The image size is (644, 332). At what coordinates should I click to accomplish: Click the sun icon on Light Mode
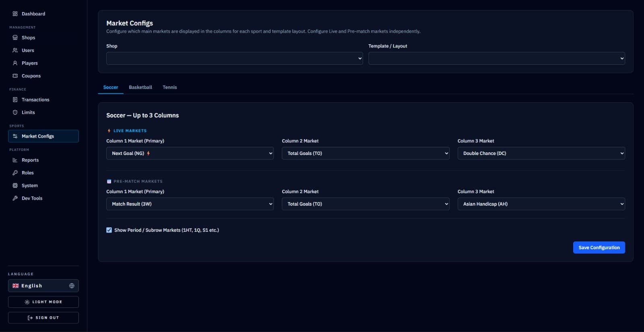(x=27, y=302)
